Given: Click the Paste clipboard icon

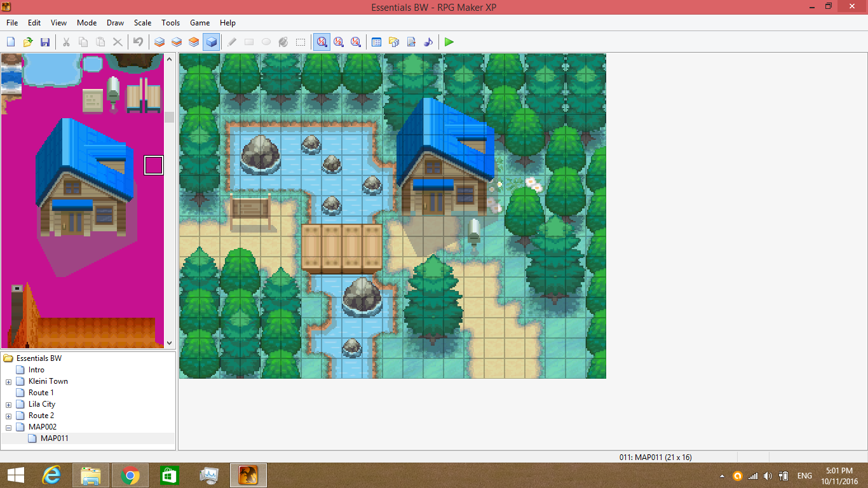Looking at the screenshot, I should (100, 42).
